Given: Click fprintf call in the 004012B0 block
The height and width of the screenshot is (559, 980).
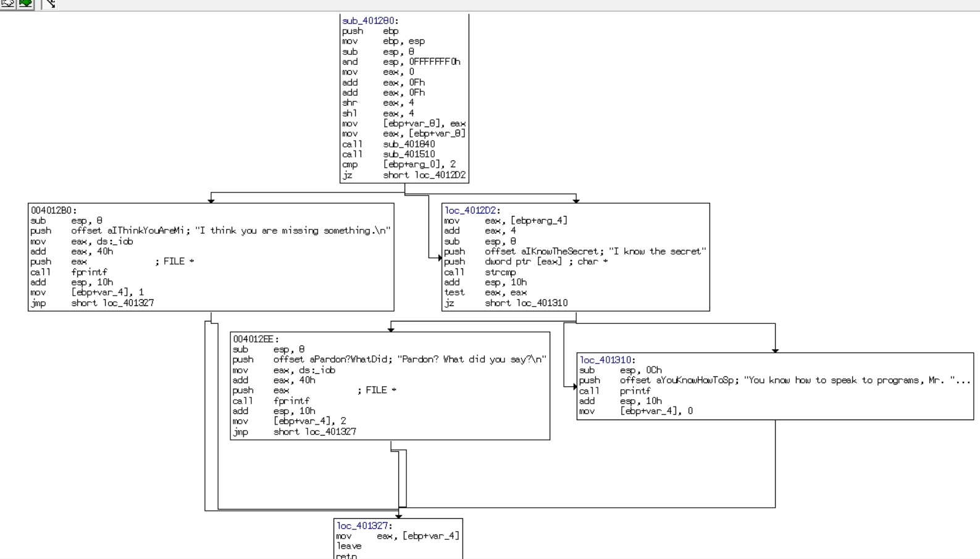Looking at the screenshot, I should click(89, 272).
